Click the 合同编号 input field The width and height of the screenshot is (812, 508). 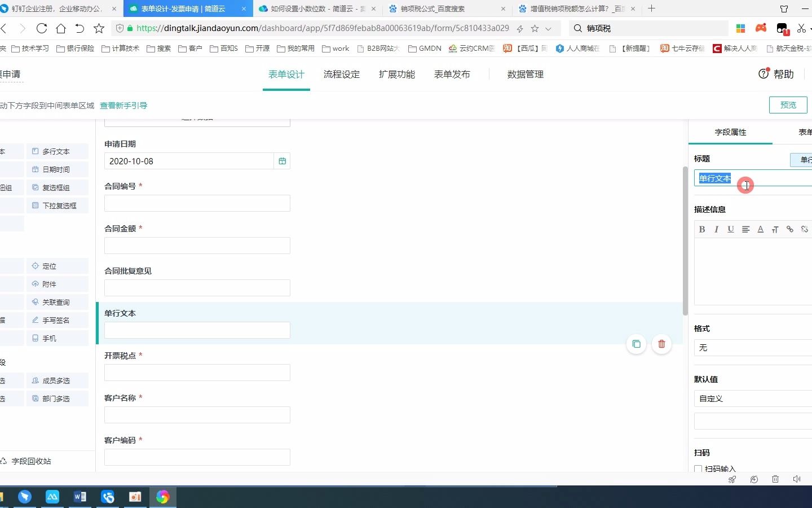[197, 203]
